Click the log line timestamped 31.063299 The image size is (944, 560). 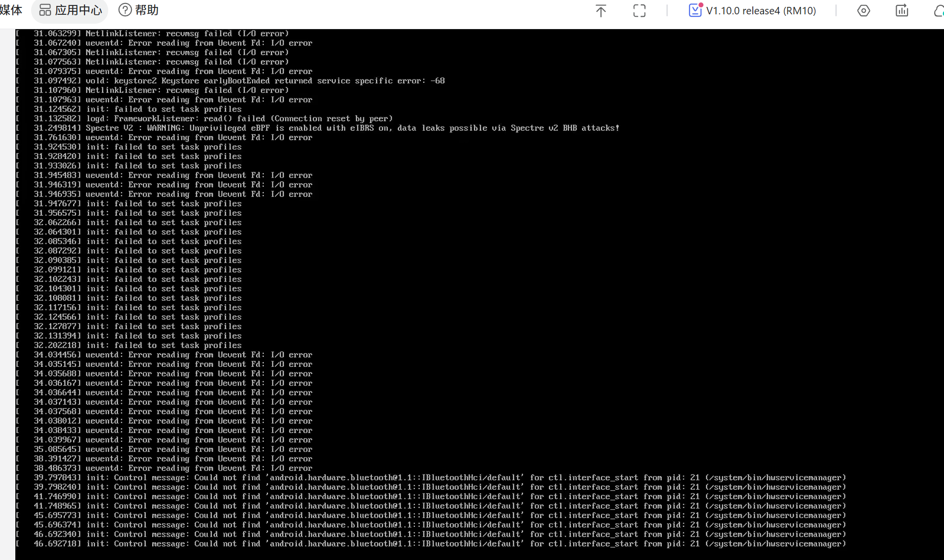coord(152,34)
